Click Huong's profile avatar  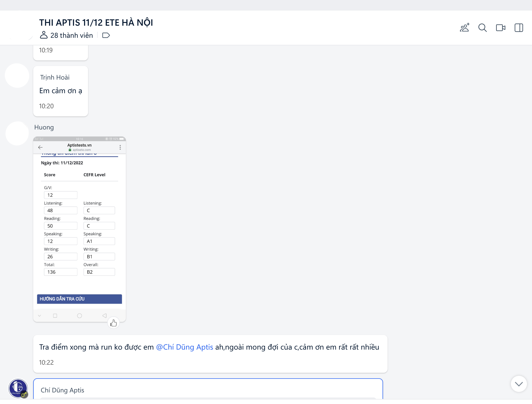click(17, 133)
